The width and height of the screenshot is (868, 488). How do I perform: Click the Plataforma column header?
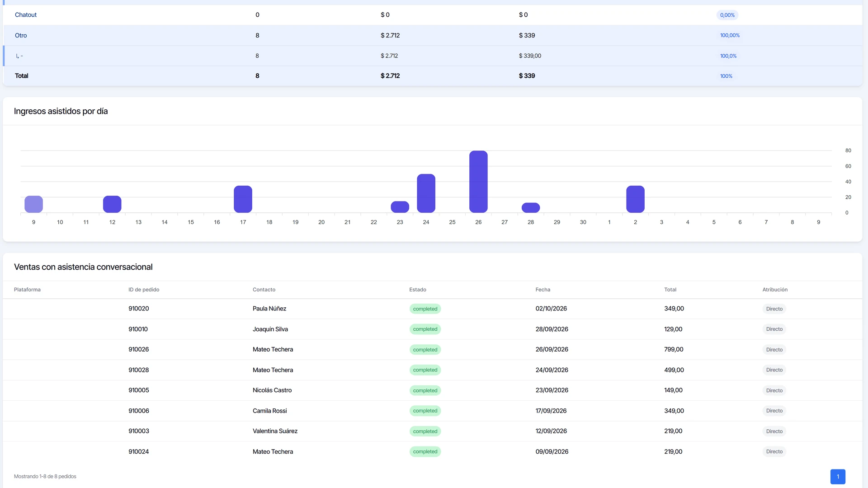(27, 290)
